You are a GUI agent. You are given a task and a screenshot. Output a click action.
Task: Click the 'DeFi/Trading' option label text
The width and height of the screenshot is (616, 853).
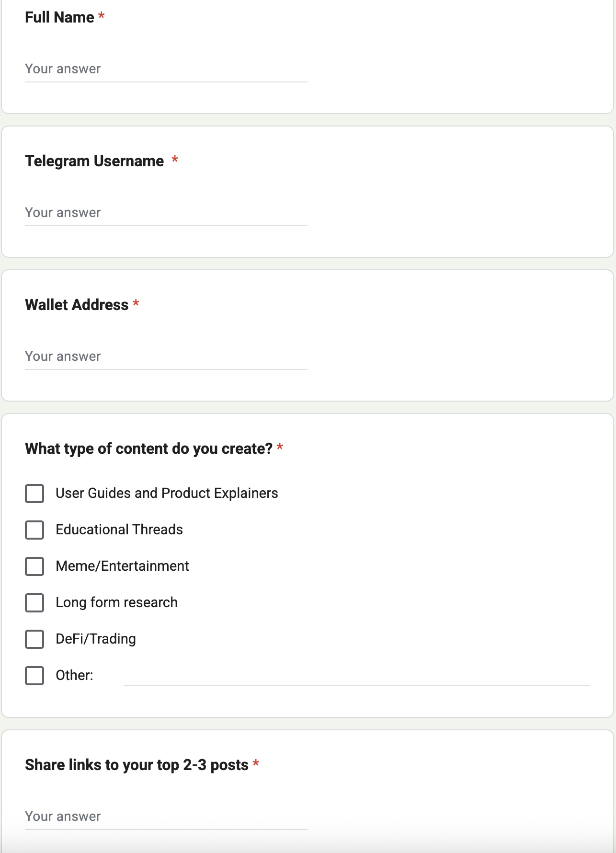[x=96, y=639]
